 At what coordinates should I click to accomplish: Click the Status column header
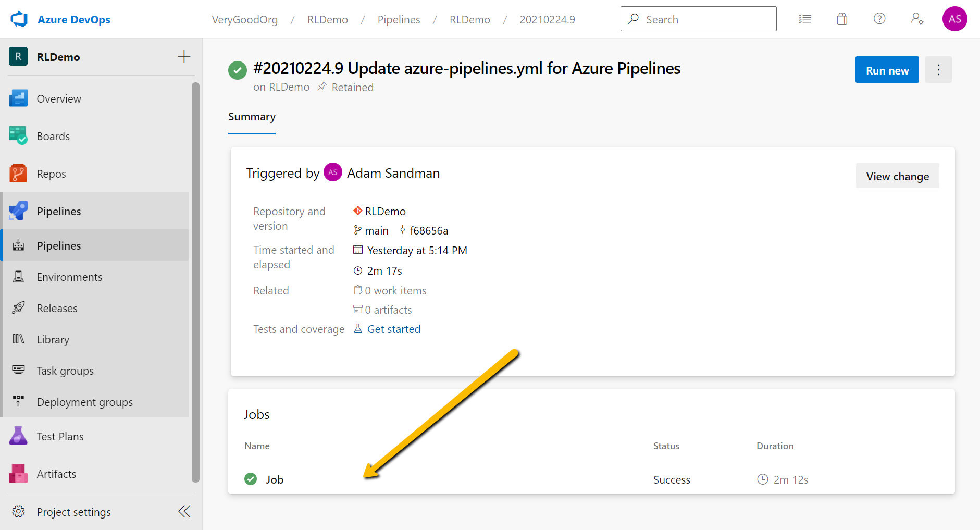666,446
